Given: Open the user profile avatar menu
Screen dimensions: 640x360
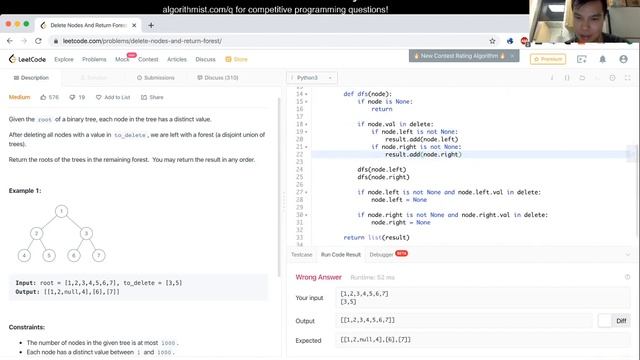Looking at the screenshot, I should [x=623, y=59].
